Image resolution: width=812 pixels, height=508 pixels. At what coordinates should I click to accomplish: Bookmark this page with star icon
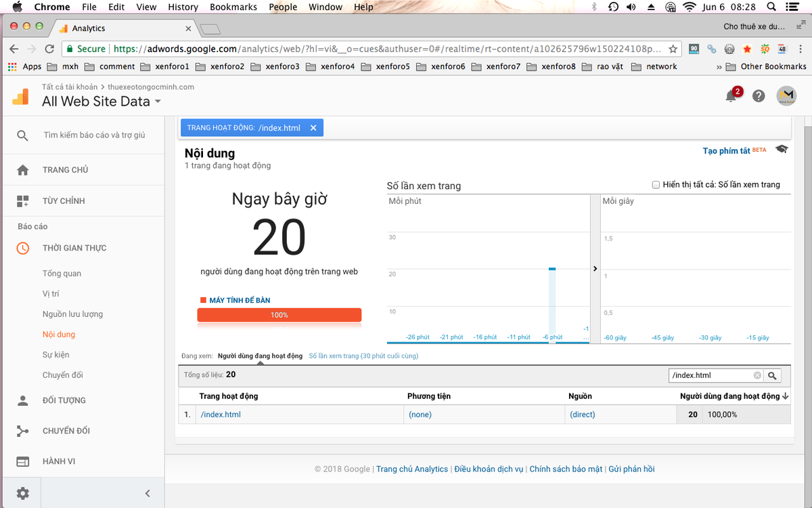click(673, 49)
